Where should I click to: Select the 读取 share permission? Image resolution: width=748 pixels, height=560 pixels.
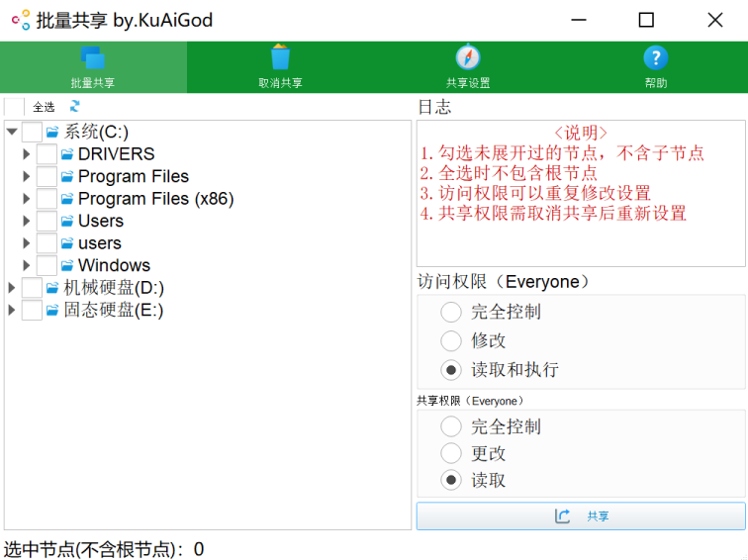point(473,480)
